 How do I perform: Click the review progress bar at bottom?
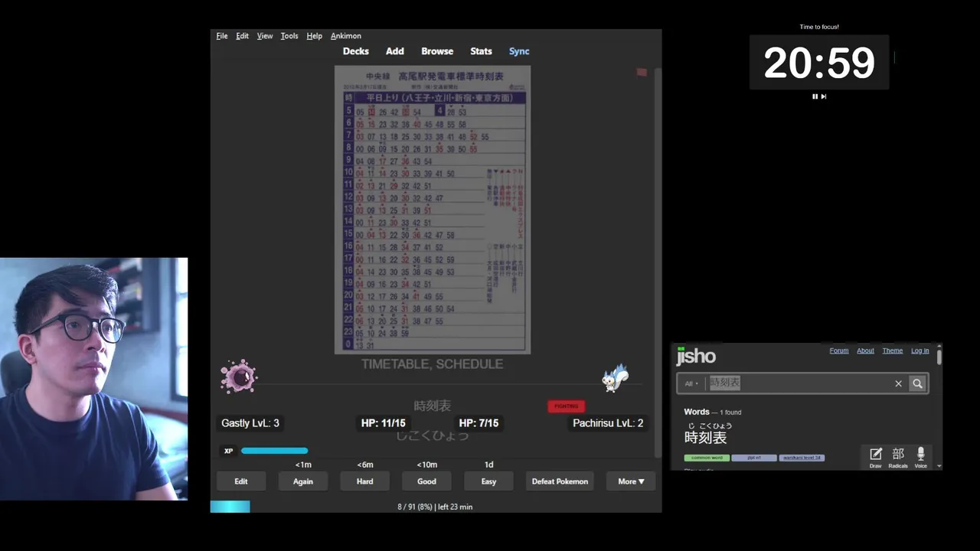[230, 507]
